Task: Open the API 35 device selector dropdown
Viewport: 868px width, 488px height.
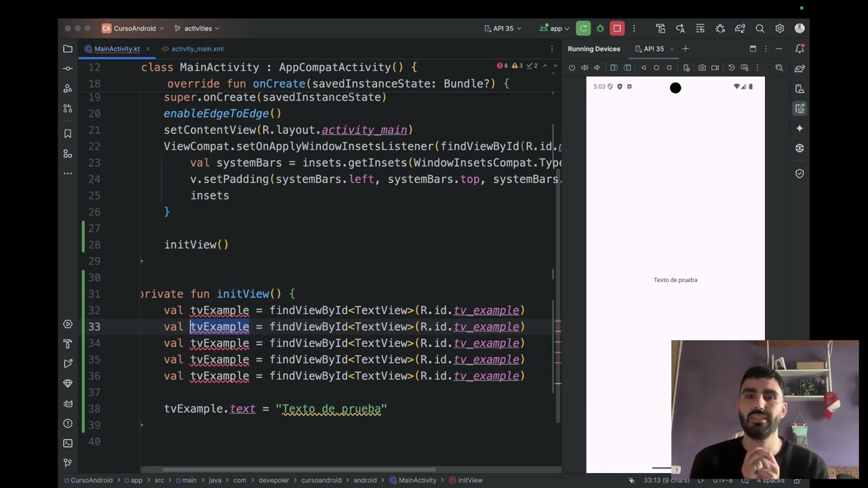Action: point(503,28)
